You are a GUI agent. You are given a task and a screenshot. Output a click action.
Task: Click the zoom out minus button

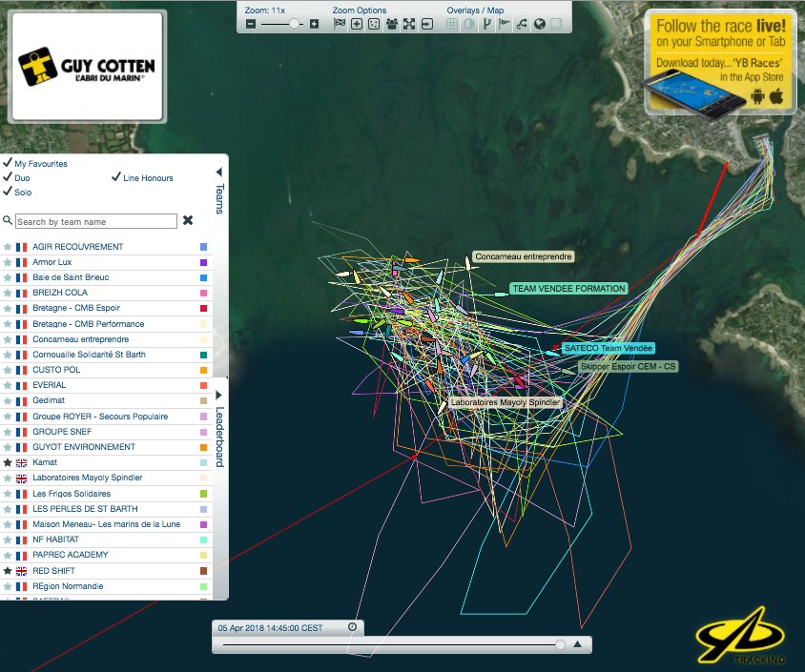tap(251, 24)
